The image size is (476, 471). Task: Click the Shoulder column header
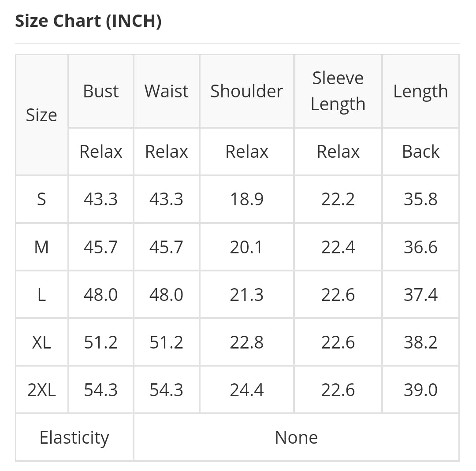tap(246, 91)
